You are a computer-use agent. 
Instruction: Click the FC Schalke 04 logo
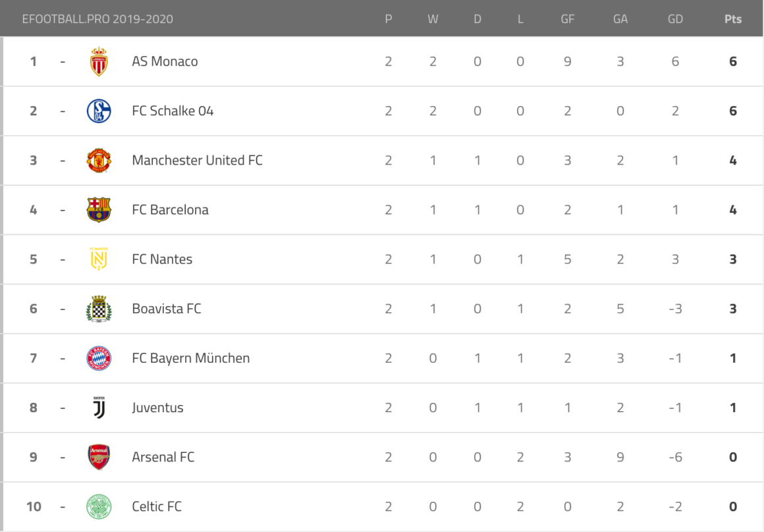(x=99, y=111)
